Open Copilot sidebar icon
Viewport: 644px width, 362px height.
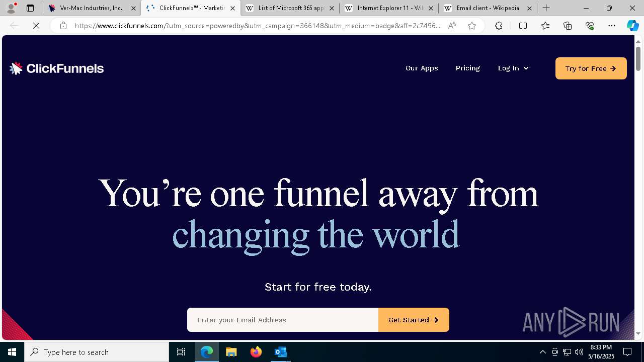coord(632,26)
